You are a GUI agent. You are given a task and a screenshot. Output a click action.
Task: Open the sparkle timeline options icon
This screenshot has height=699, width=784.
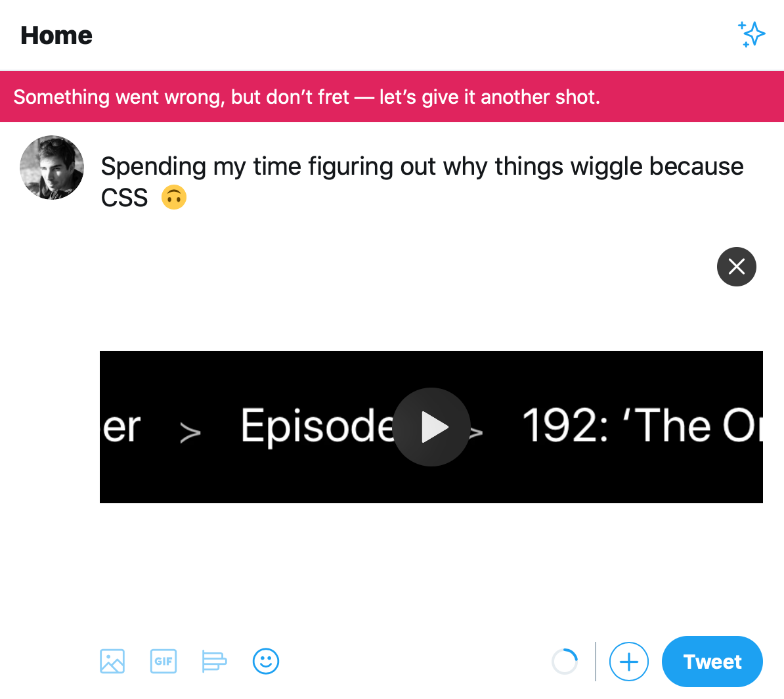point(751,34)
